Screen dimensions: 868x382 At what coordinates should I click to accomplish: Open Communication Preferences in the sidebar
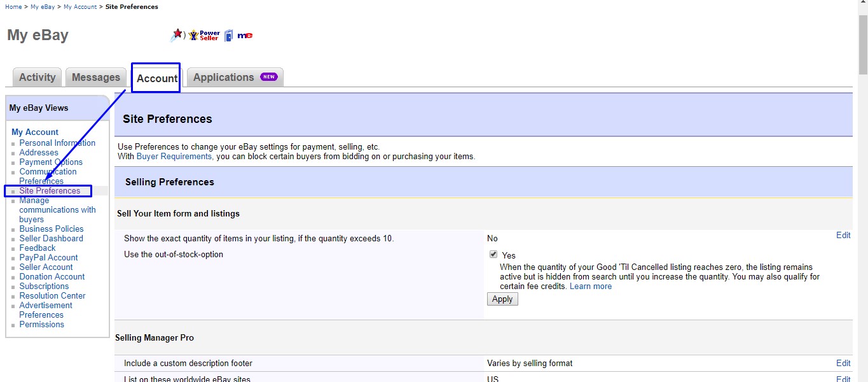coord(48,176)
